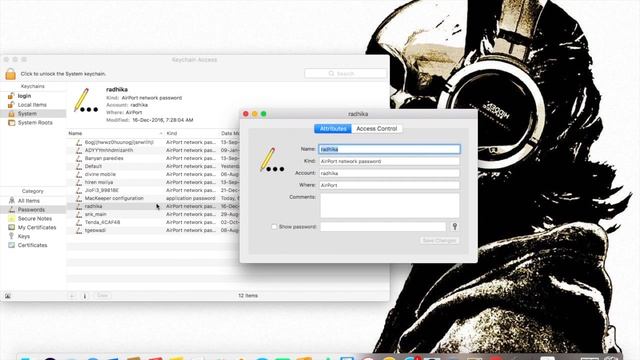This screenshot has height=360, width=640.
Task: Click the Certificates category icon
Action: 12,245
